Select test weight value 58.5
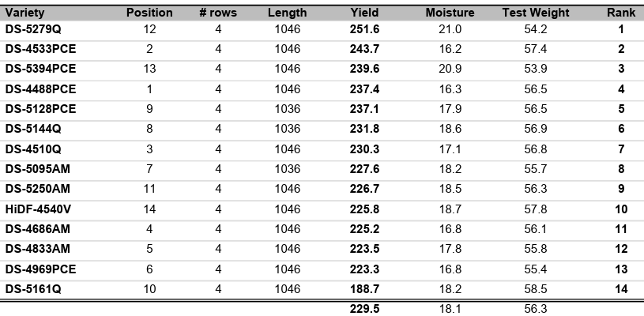This screenshot has height=316, width=644. click(534, 289)
